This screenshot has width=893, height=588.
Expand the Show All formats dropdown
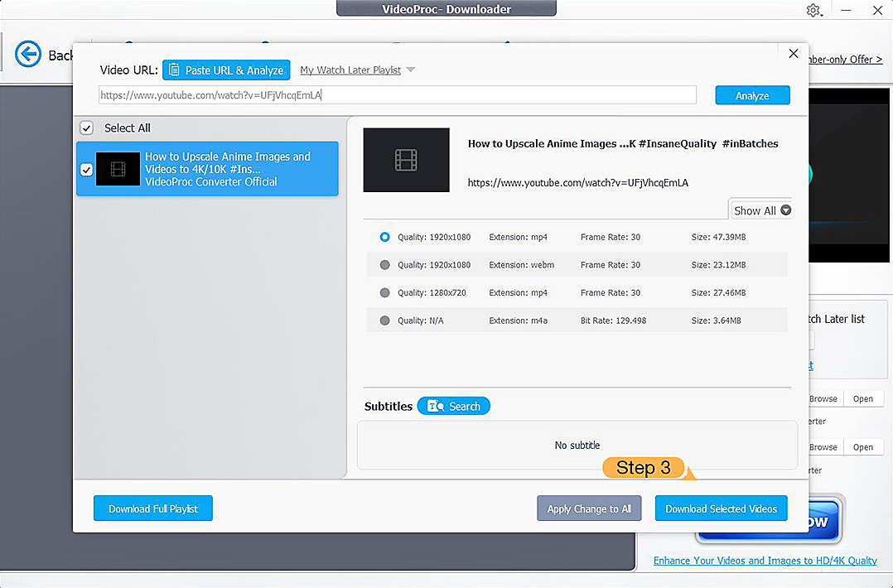coord(760,210)
